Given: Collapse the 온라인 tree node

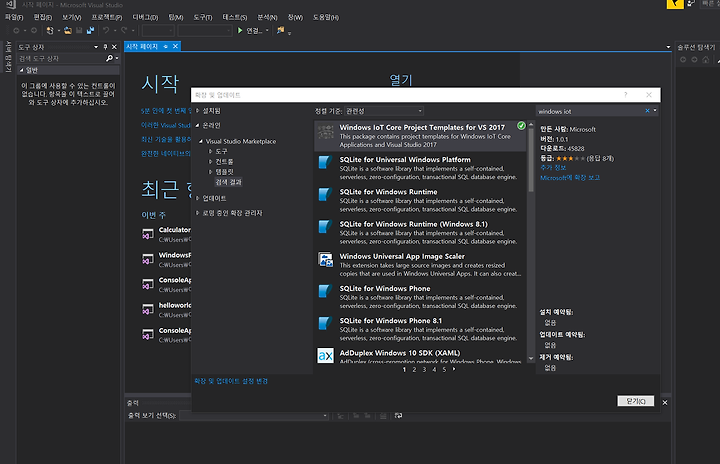Looking at the screenshot, I should (x=198, y=125).
